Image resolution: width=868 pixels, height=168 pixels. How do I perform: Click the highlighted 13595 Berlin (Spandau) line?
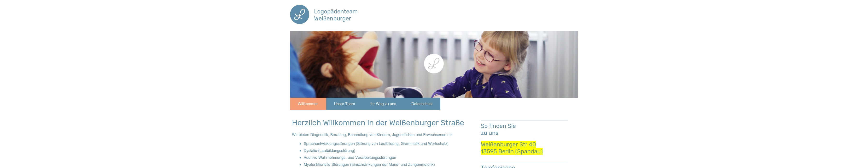click(512, 151)
